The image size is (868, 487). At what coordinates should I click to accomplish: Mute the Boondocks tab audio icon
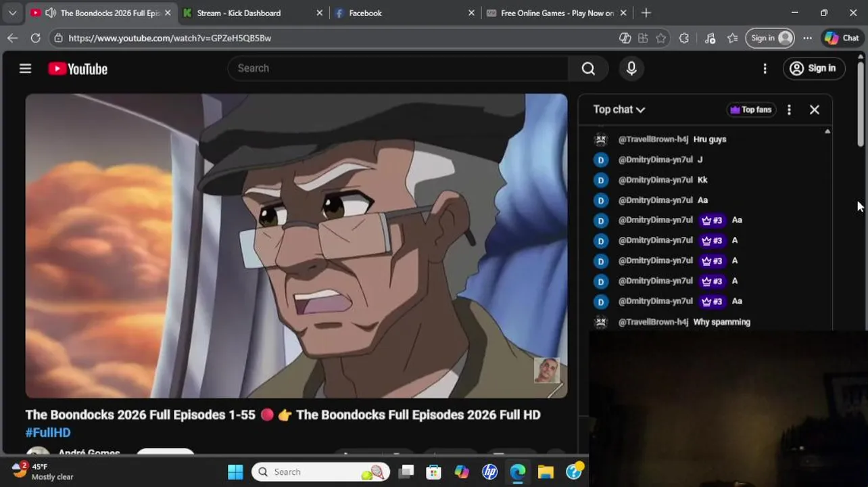click(50, 13)
